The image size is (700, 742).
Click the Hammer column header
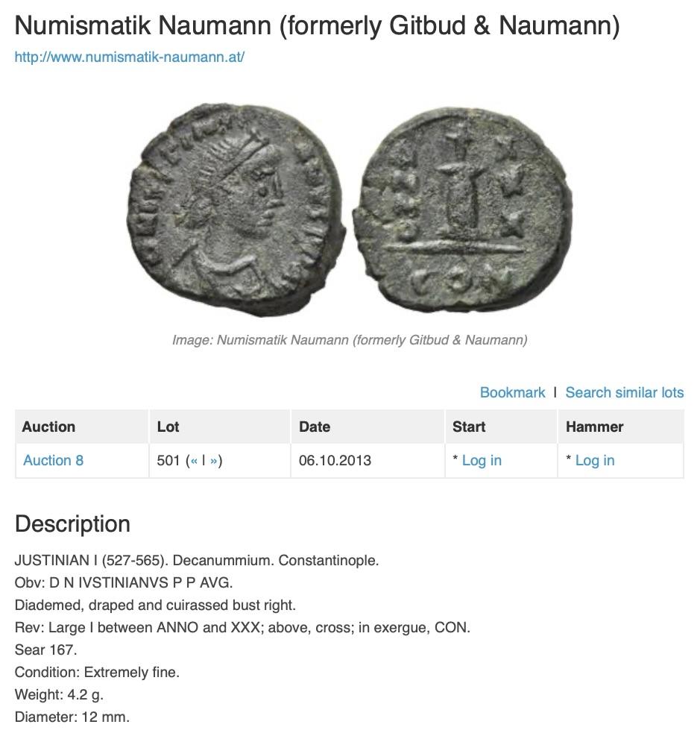click(x=594, y=427)
